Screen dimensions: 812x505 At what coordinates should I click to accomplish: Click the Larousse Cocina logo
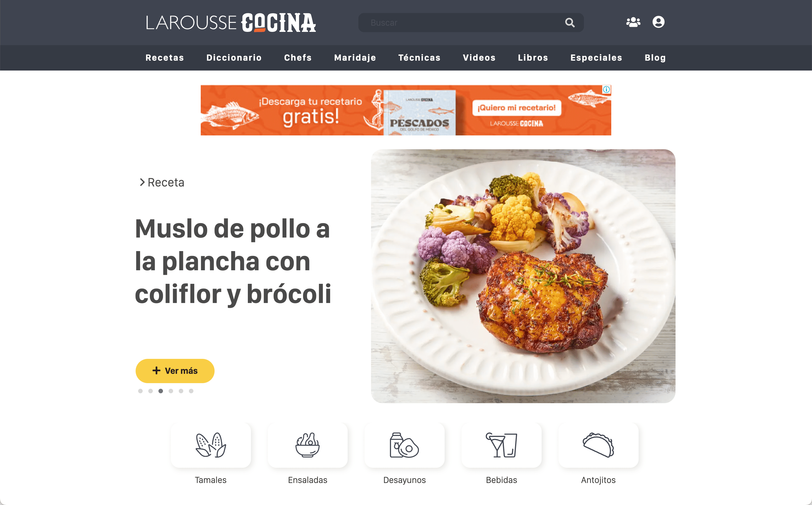(x=231, y=23)
